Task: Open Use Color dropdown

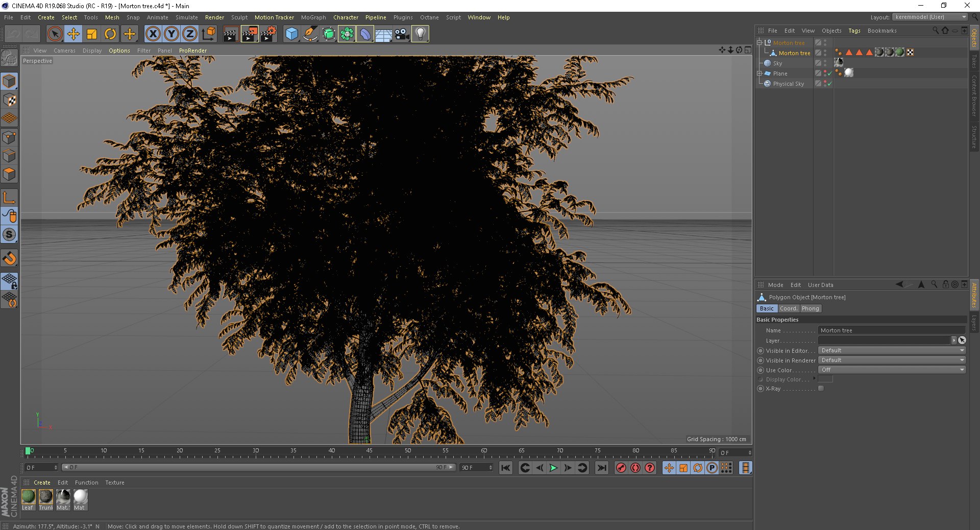Action: tap(892, 370)
